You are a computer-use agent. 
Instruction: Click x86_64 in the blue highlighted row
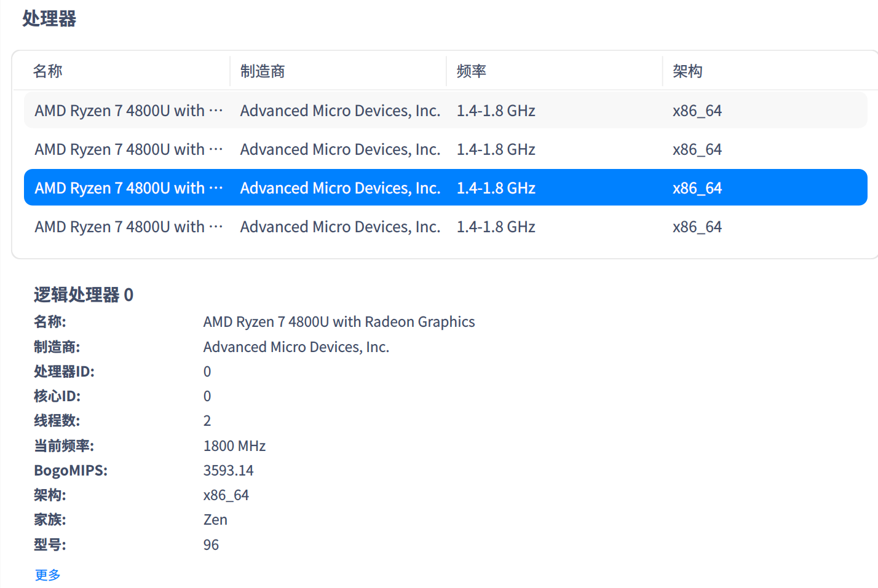pos(697,188)
